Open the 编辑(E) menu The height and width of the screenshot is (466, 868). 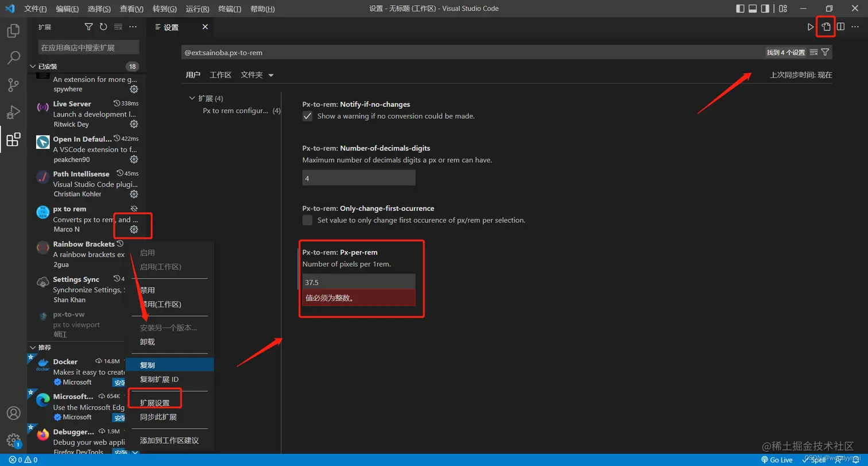(x=68, y=9)
